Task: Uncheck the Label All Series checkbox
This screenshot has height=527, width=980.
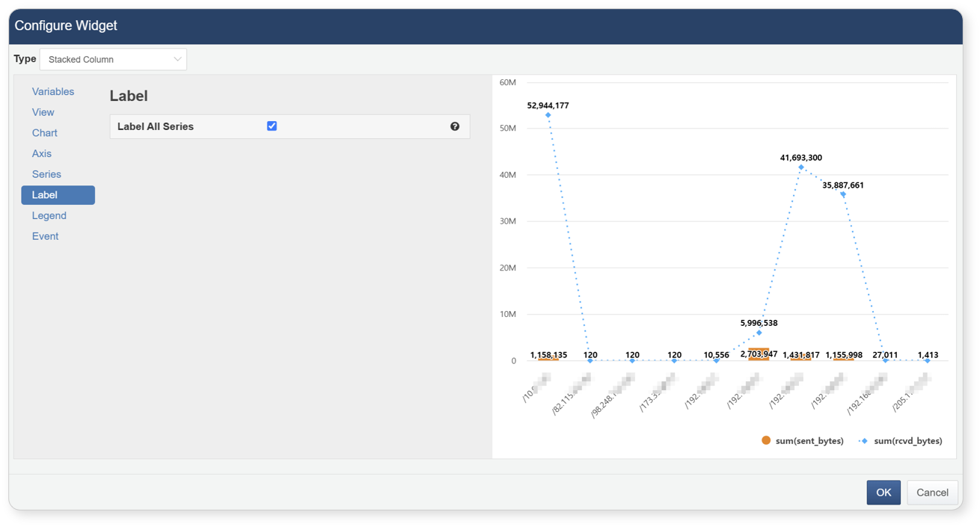Action: click(272, 126)
